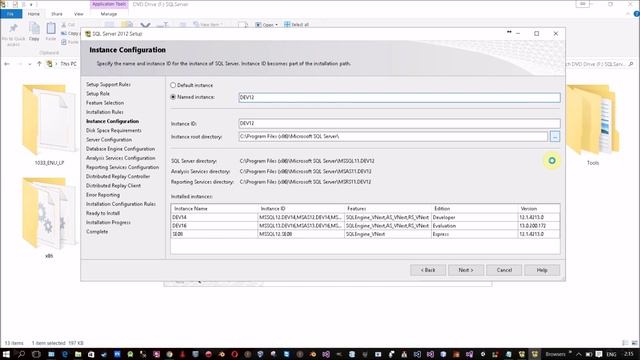Click This PC in Explorer address bar
The height and width of the screenshot is (360, 640).
point(68,64)
